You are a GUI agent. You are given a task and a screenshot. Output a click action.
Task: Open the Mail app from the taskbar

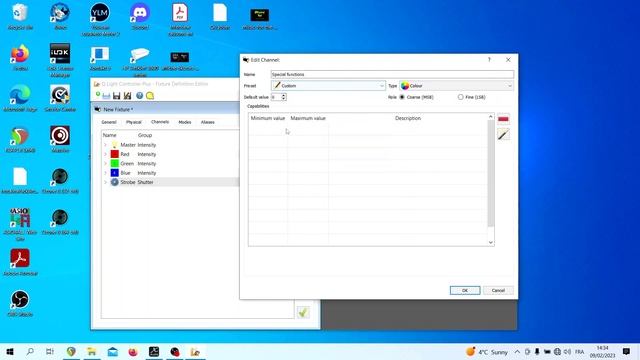(113, 351)
